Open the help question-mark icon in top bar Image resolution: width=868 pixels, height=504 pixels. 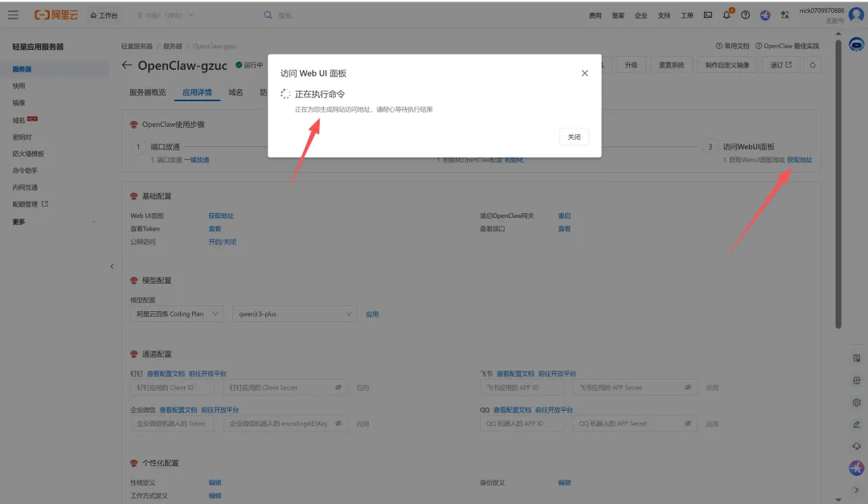[x=746, y=15]
